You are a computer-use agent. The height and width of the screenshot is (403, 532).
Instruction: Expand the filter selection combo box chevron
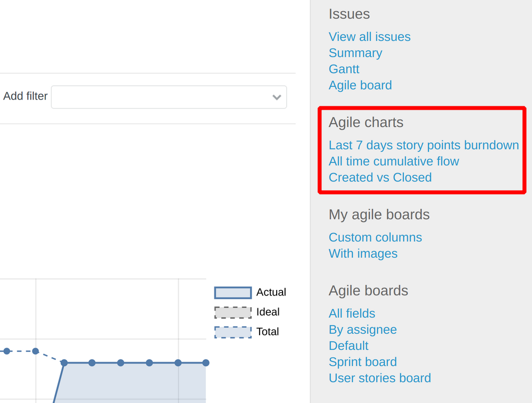pyautogui.click(x=277, y=97)
